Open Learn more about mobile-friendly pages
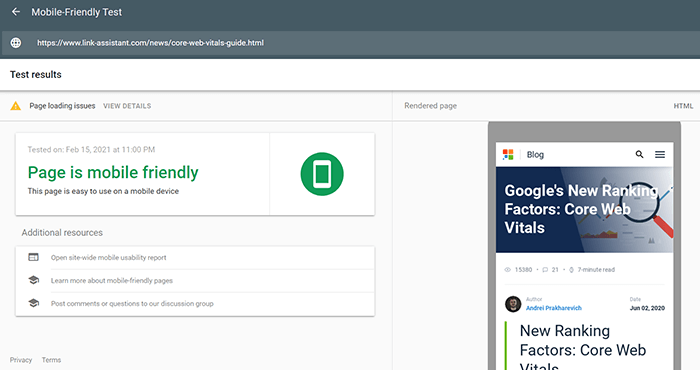 tap(112, 281)
